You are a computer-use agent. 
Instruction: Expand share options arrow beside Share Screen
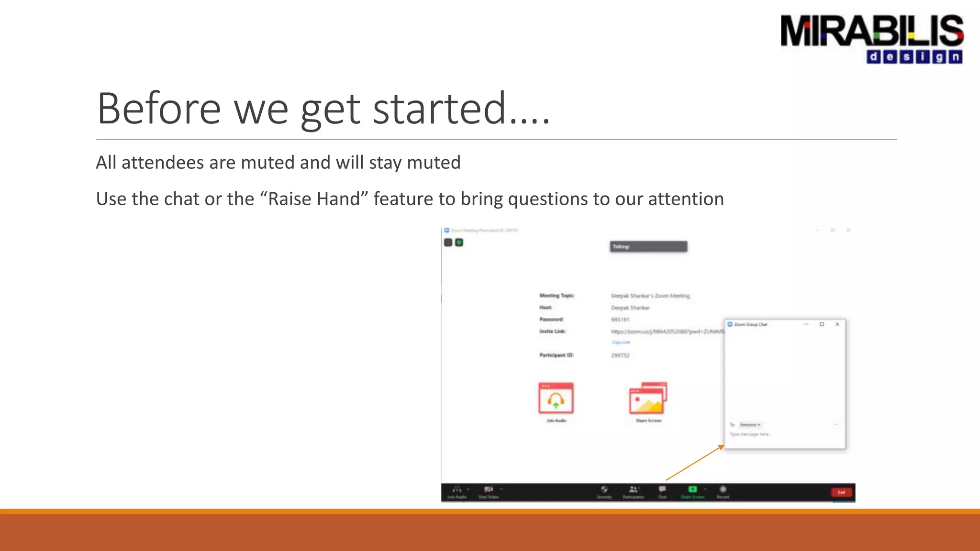(705, 489)
